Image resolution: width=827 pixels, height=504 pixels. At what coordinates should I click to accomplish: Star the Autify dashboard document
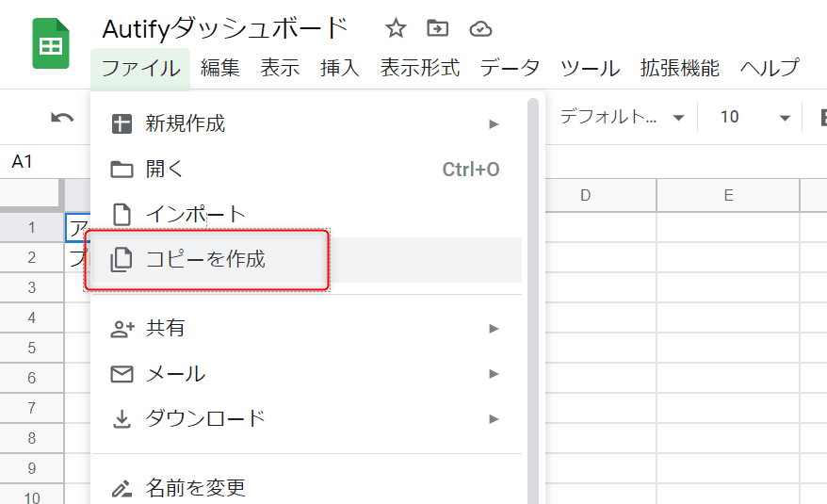tap(396, 29)
